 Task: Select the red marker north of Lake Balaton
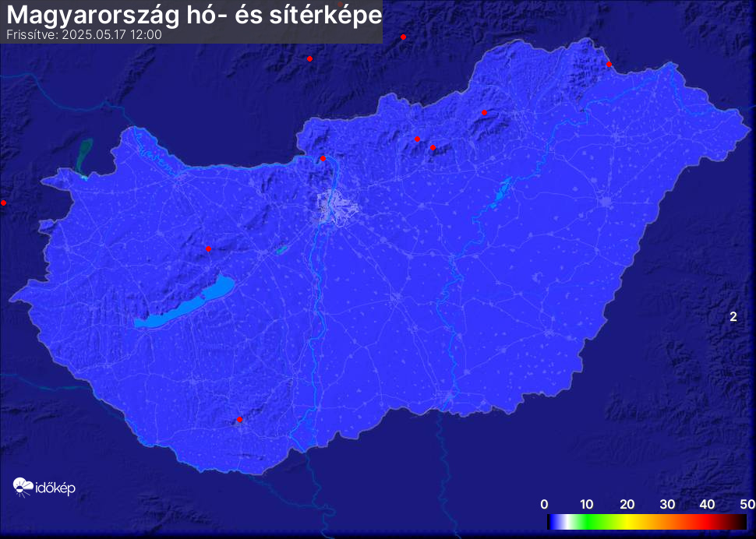(208, 249)
